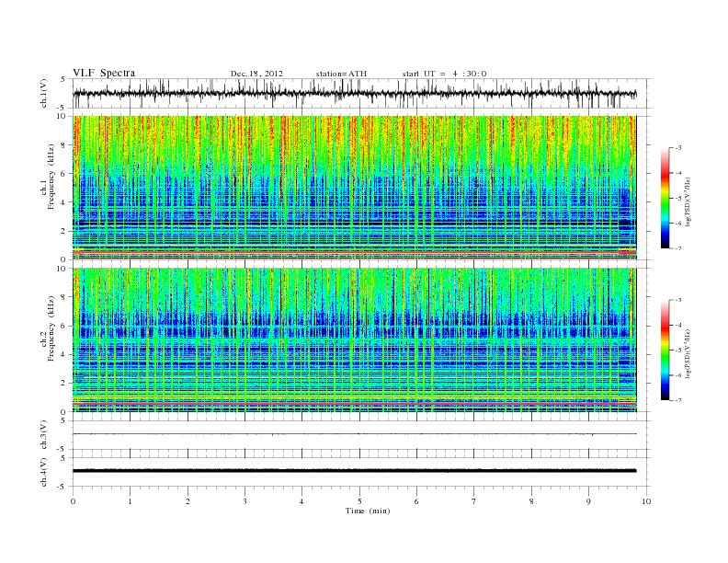This screenshot has width=728, height=563.
Task: Click the "2" kHz tick on ch.1 spectrogram
Action: coord(64,231)
